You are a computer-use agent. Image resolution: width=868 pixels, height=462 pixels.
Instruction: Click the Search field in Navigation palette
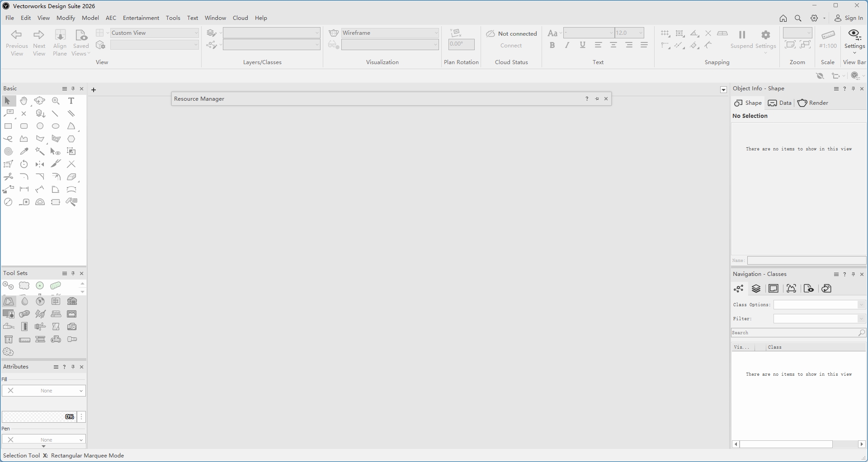pos(794,333)
